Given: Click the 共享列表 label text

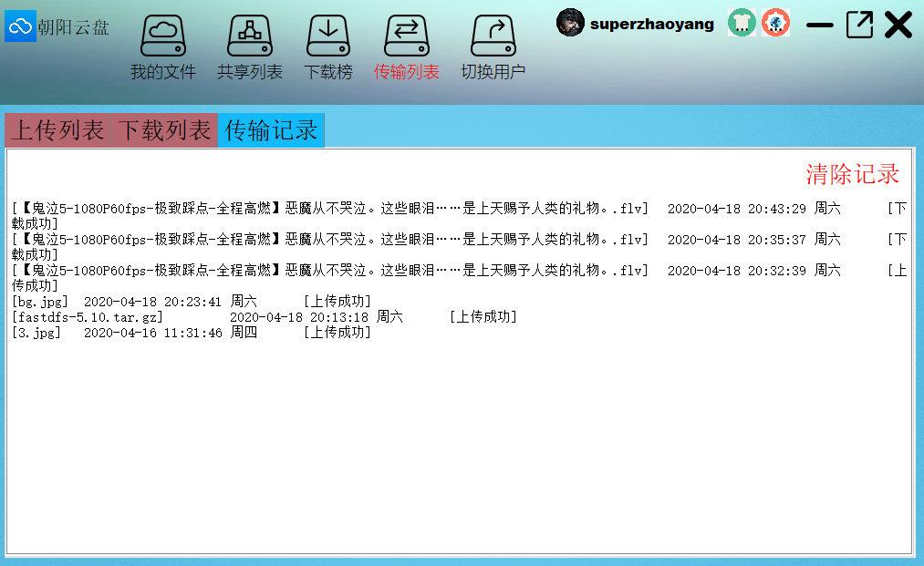Looking at the screenshot, I should [250, 72].
